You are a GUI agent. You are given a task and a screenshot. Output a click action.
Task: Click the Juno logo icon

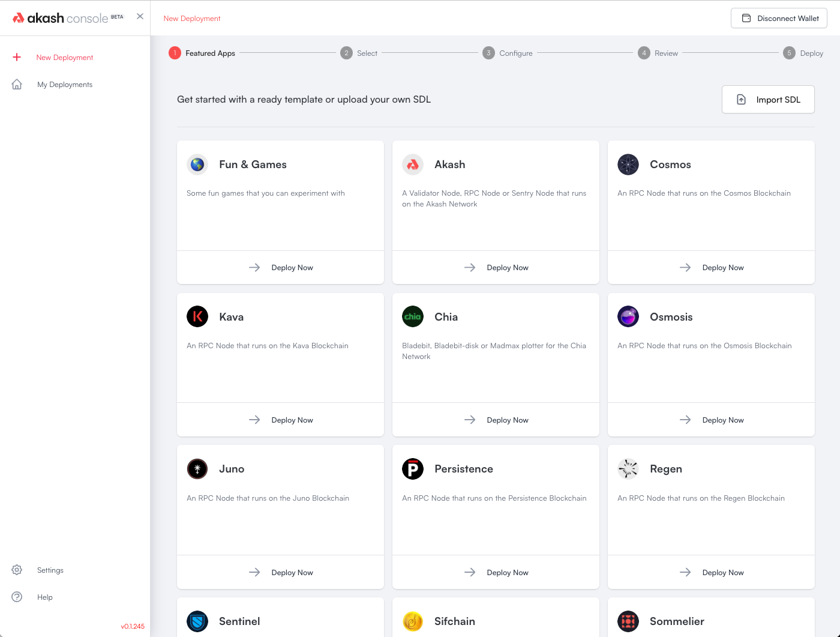point(197,468)
